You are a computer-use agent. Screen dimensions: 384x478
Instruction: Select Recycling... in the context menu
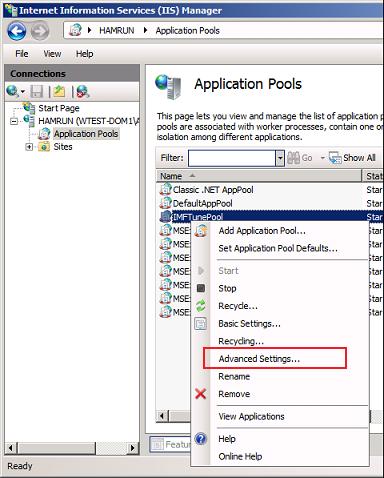coord(241,341)
